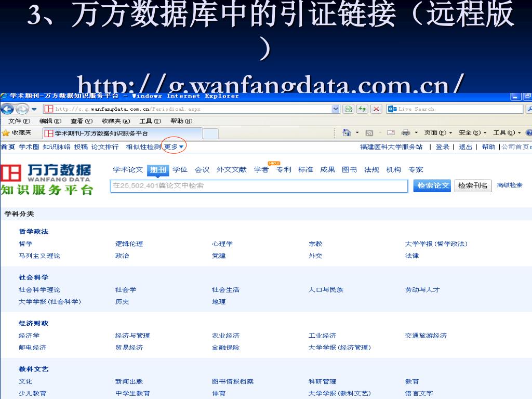Click the 退出 link
This screenshot has width=532, height=399.
(x=465, y=147)
